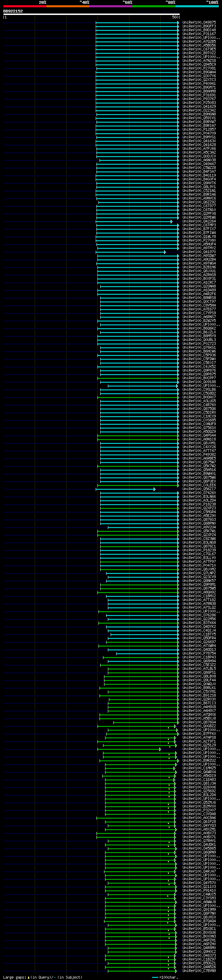The width and height of the screenshot is (222, 980).
Task: Click the UniRef100_P93767 label
Action: click(x=199, y=99)
